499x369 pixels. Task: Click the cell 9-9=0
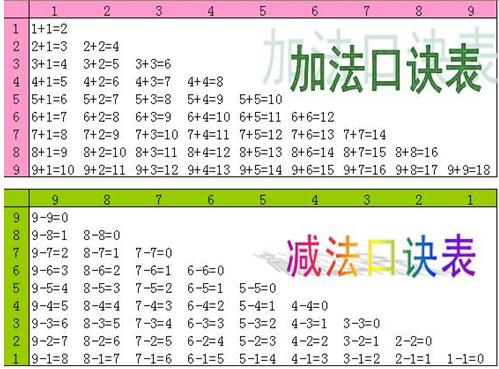(50, 218)
